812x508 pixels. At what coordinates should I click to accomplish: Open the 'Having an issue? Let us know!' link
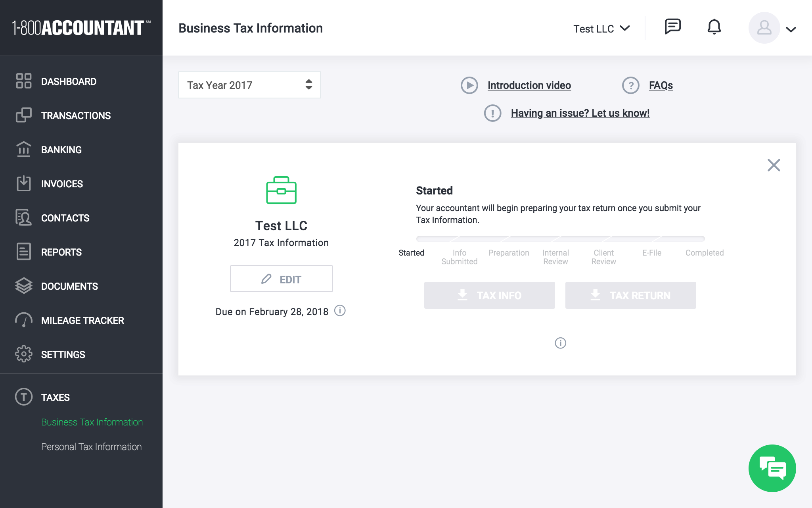(580, 113)
